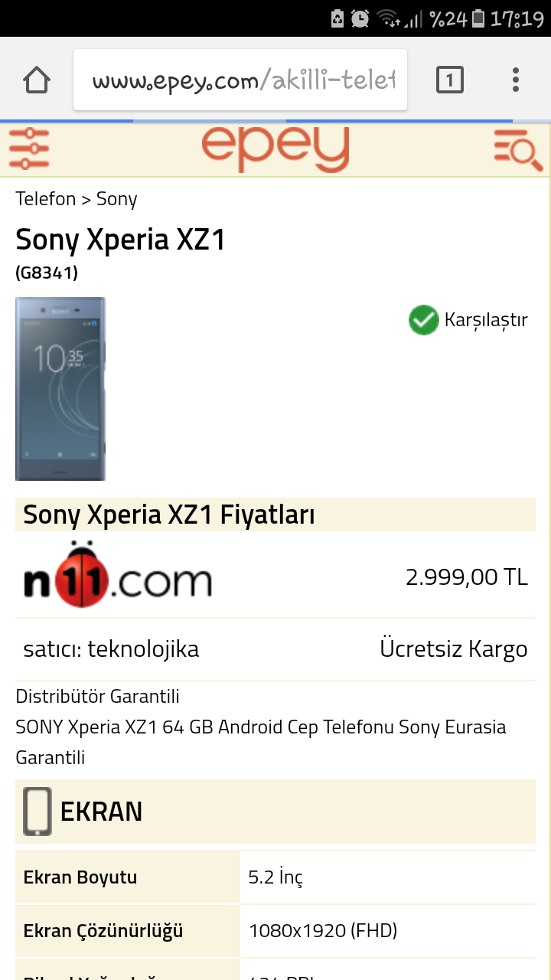Viewport: 551px width, 980px height.
Task: Open the epey search magnifier icon
Action: 518,149
